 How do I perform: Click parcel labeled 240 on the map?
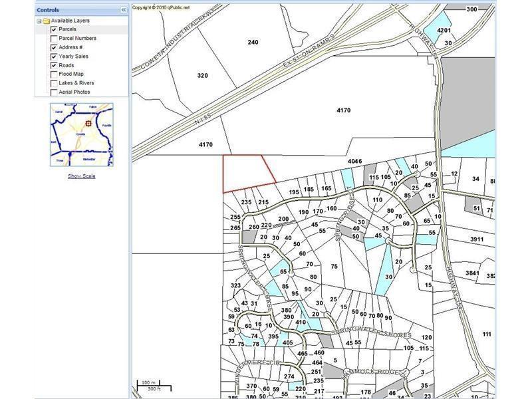pos(253,43)
